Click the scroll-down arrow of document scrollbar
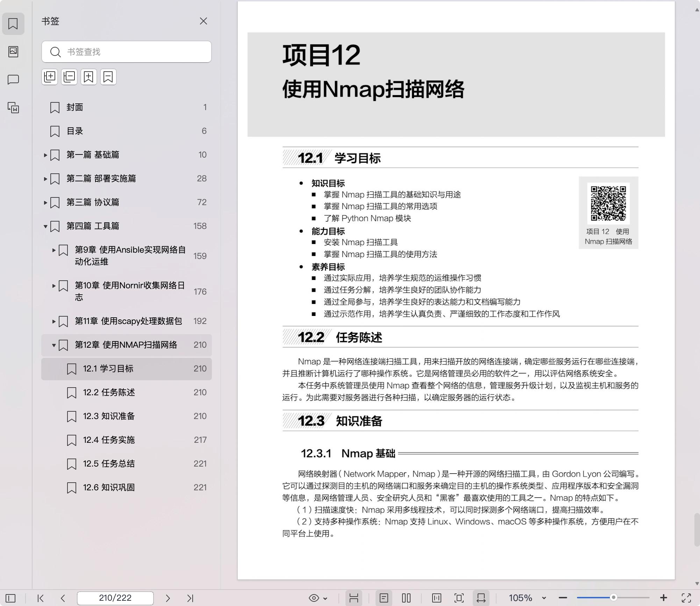The height and width of the screenshot is (606, 700). click(x=697, y=583)
